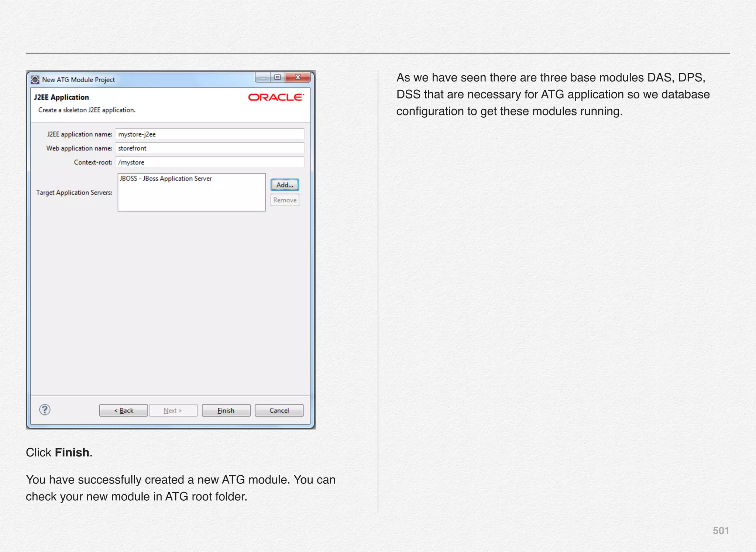Go back with the Back button
The width and height of the screenshot is (756, 552).
tap(123, 410)
